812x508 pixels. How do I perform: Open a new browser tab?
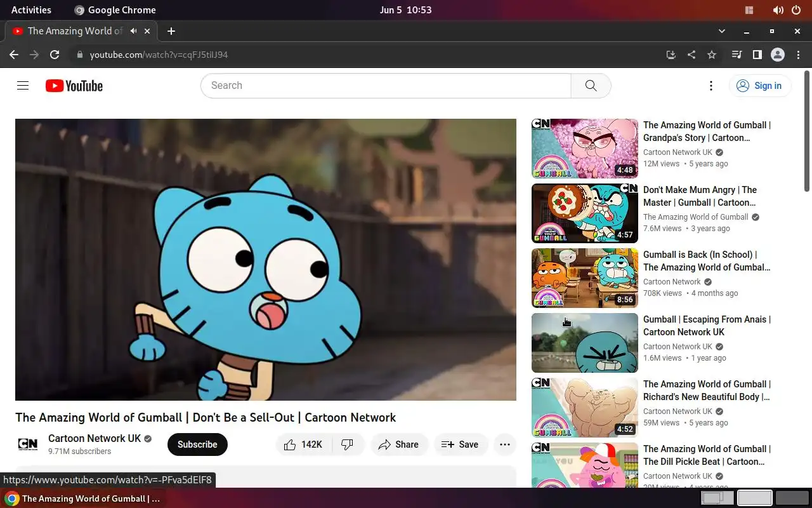tap(171, 31)
